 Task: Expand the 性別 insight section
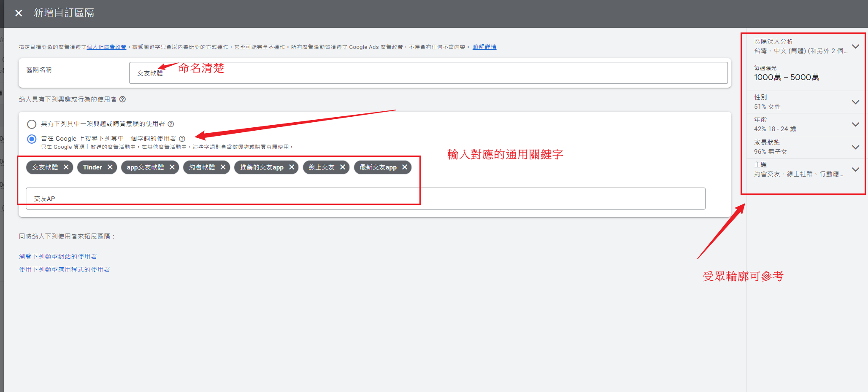(x=855, y=102)
